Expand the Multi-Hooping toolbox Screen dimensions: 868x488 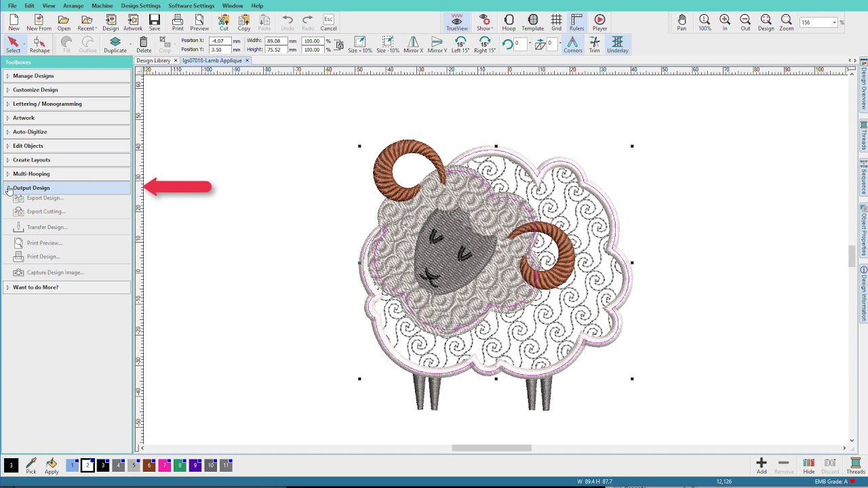click(66, 174)
